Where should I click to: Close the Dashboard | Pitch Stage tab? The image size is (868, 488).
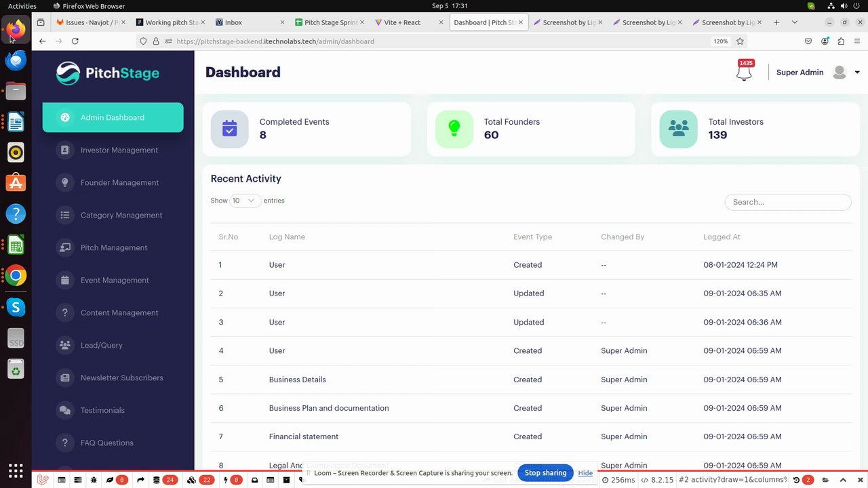520,22
